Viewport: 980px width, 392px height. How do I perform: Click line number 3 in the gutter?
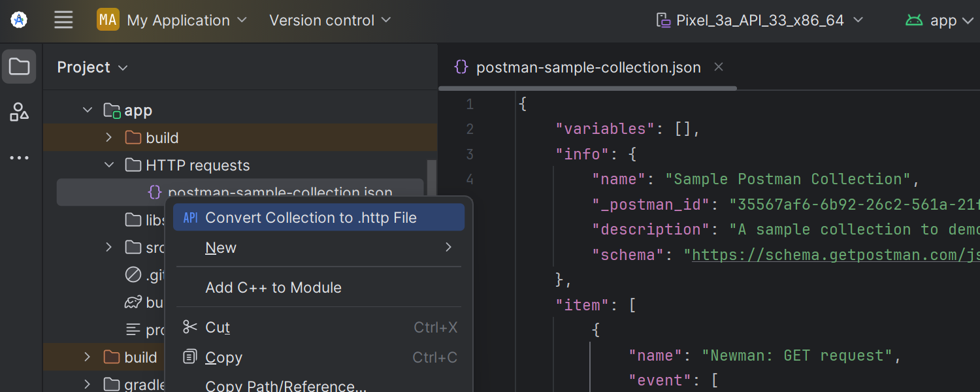point(470,154)
